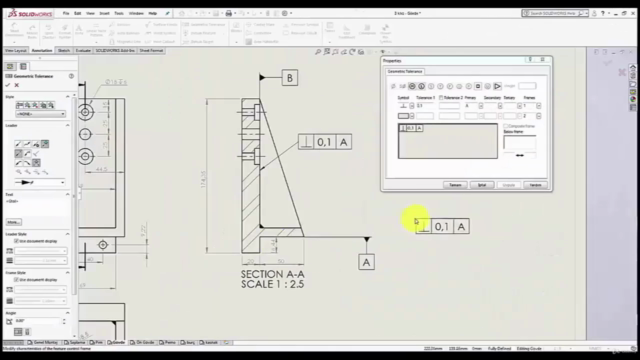This screenshot has width=640, height=360.
Task: Click the Tamam button in Properties dialog
Action: click(455, 185)
